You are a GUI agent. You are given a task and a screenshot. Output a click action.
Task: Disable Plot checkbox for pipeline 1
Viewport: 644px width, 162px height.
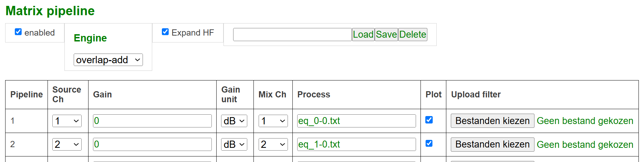point(429,120)
